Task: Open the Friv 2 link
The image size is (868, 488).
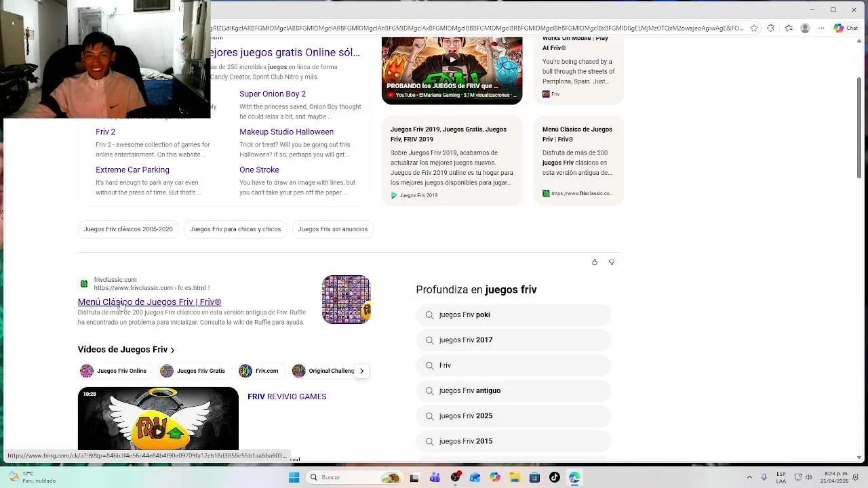Action: click(105, 132)
